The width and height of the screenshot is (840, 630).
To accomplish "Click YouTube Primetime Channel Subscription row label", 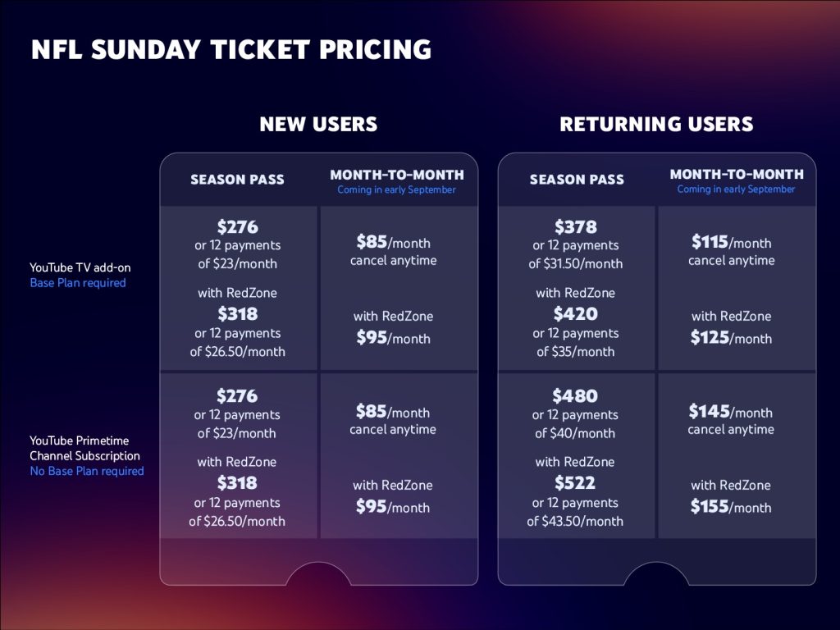I will (x=84, y=448).
